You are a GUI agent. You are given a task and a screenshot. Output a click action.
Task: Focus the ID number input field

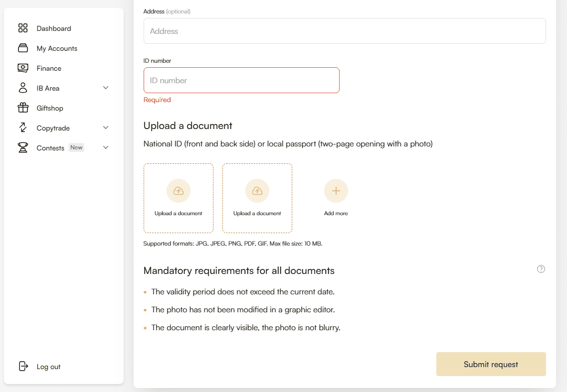point(241,80)
